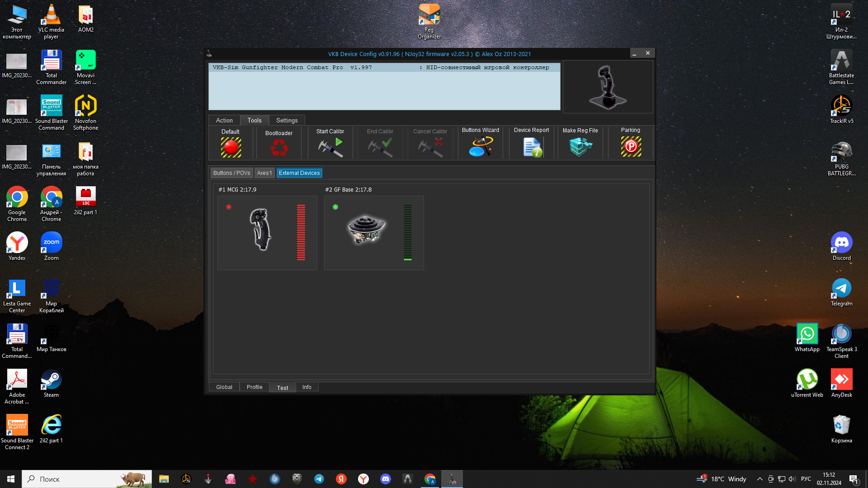The height and width of the screenshot is (488, 868).
Task: Click the red level bar of MCG
Action: point(301,232)
